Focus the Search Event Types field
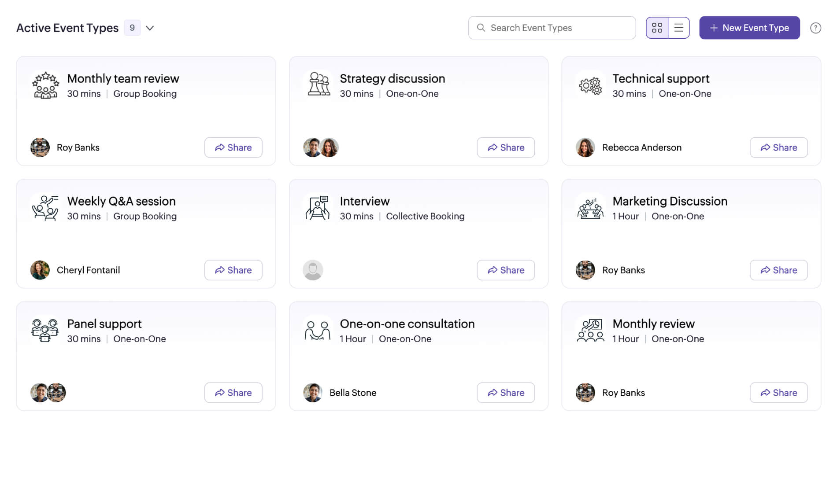 [x=552, y=28]
